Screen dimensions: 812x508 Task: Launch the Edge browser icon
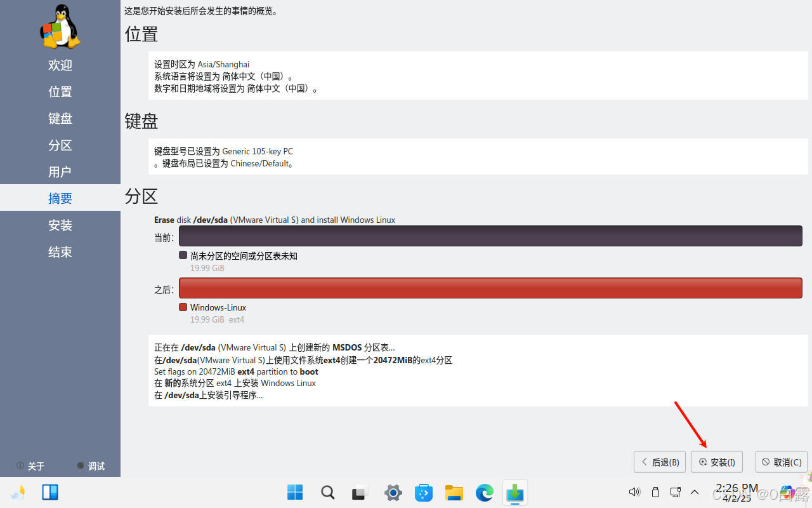click(x=485, y=492)
